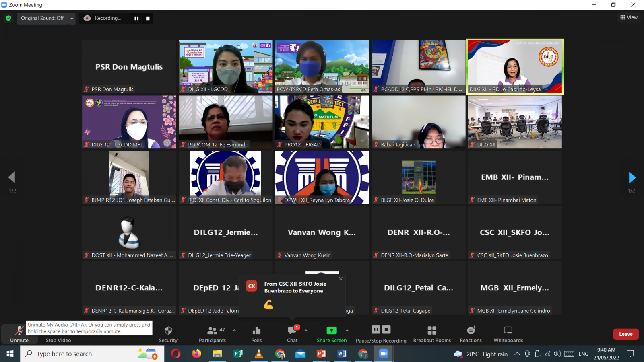Click the green encryption shield icon
Image resolution: width=644 pixels, height=362 pixels.
[x=8, y=18]
